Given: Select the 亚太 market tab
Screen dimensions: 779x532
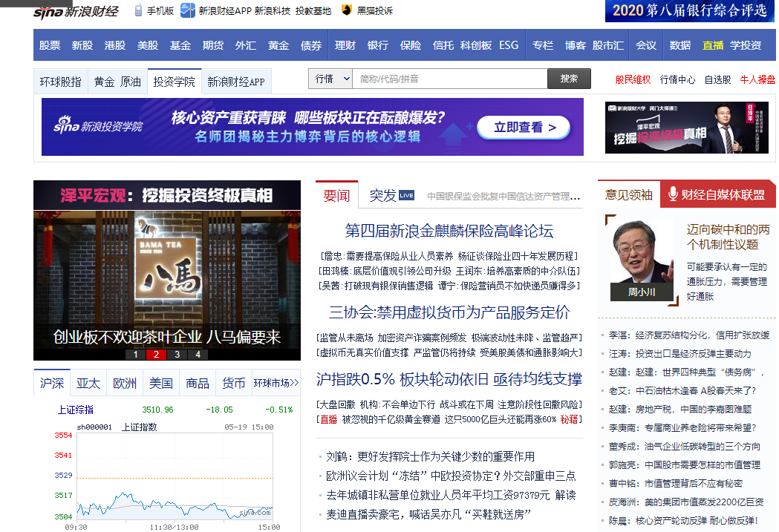Looking at the screenshot, I should click(x=88, y=383).
